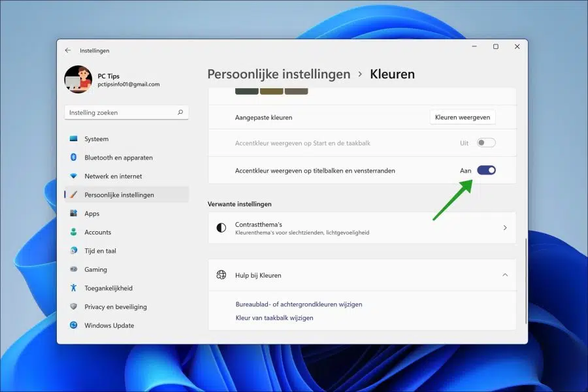Viewport: 588px width, 392px height.
Task: Toggle accent color on Start and taskbar
Action: [x=486, y=143]
